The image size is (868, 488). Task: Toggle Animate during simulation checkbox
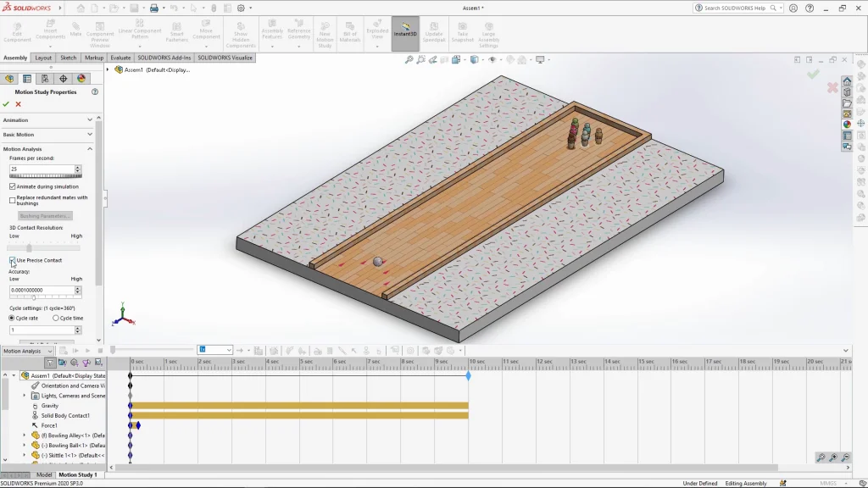click(x=13, y=186)
